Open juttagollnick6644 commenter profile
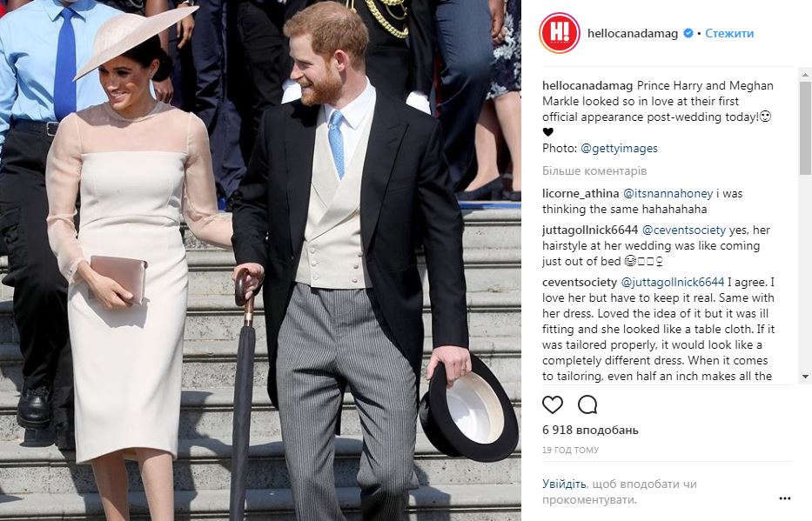The image size is (812, 521). (590, 230)
